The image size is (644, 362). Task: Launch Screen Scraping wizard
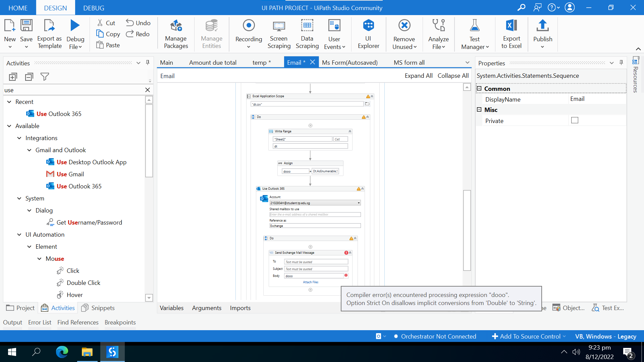pyautogui.click(x=279, y=26)
